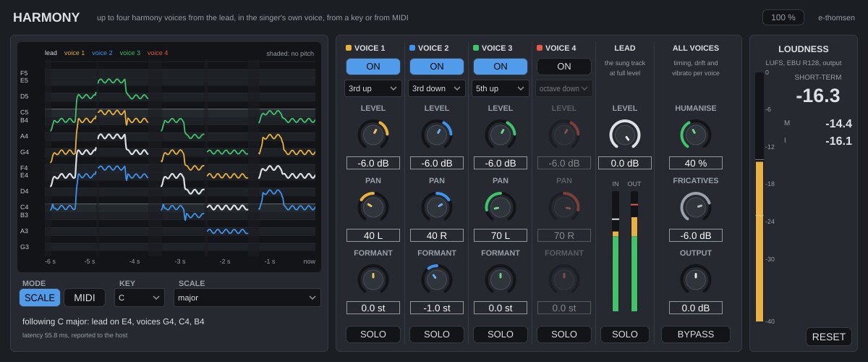Click Voice 2 pan field 40 R
868x362 pixels.
(x=437, y=235)
